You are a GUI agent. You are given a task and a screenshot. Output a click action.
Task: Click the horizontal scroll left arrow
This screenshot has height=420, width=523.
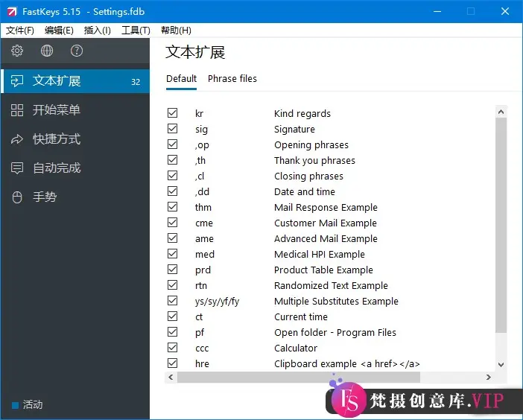pyautogui.click(x=171, y=378)
